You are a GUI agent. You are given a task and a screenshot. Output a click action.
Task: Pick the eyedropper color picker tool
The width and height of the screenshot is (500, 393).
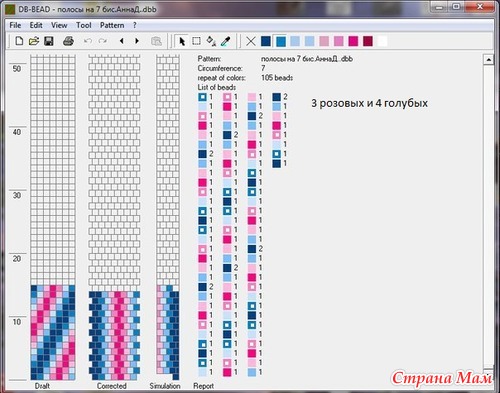[x=226, y=41]
